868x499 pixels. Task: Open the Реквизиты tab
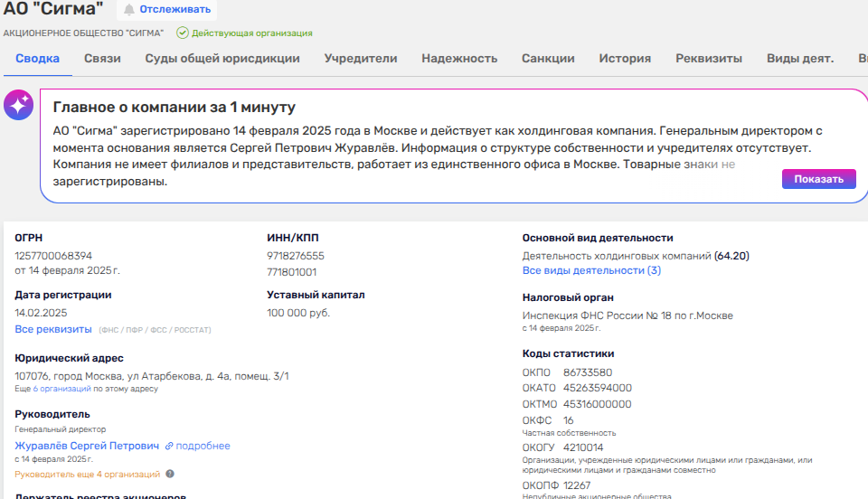point(709,59)
